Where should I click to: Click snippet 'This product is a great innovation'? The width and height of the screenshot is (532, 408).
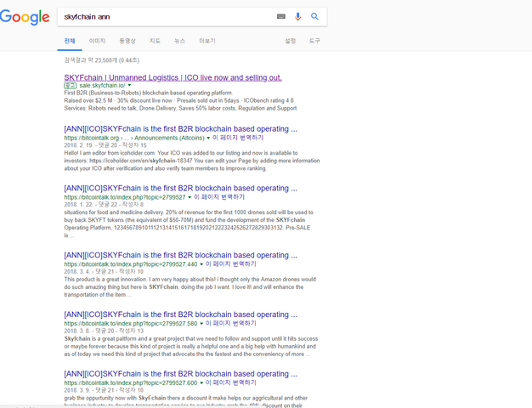click(x=105, y=280)
